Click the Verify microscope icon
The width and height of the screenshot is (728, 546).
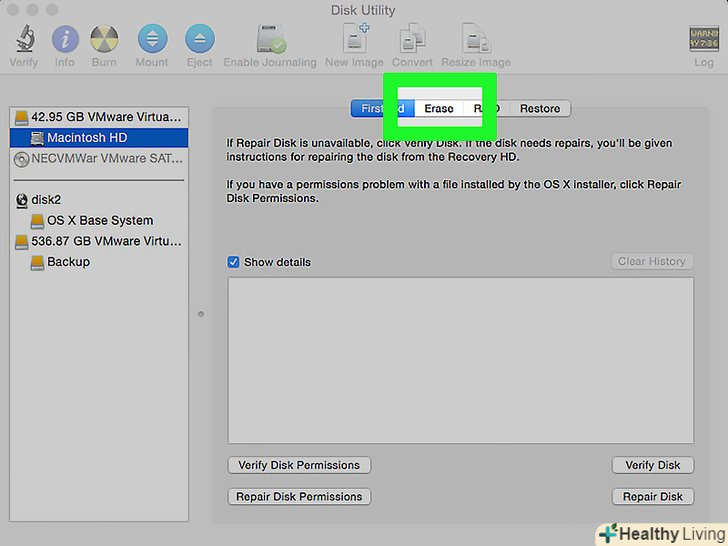pos(26,39)
